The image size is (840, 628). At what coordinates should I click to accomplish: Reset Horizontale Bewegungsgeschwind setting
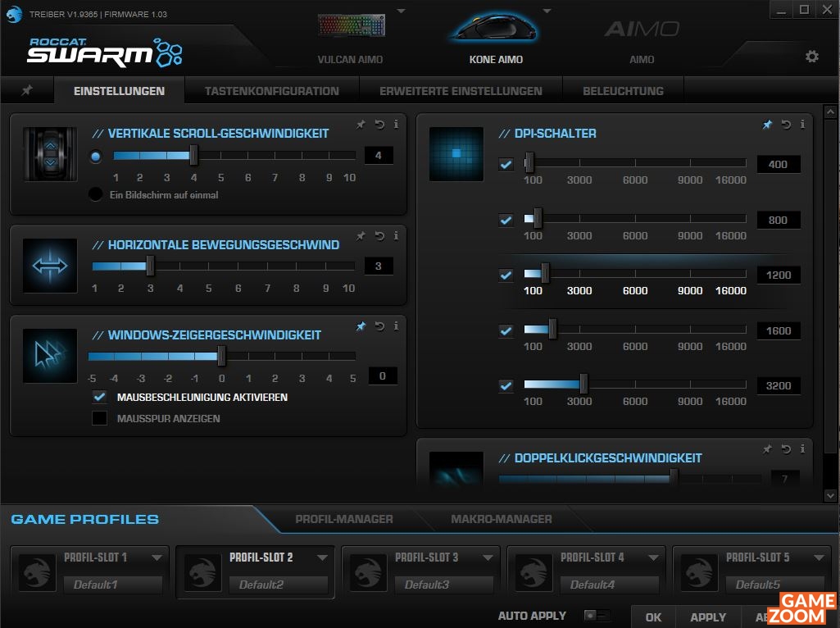(x=379, y=236)
